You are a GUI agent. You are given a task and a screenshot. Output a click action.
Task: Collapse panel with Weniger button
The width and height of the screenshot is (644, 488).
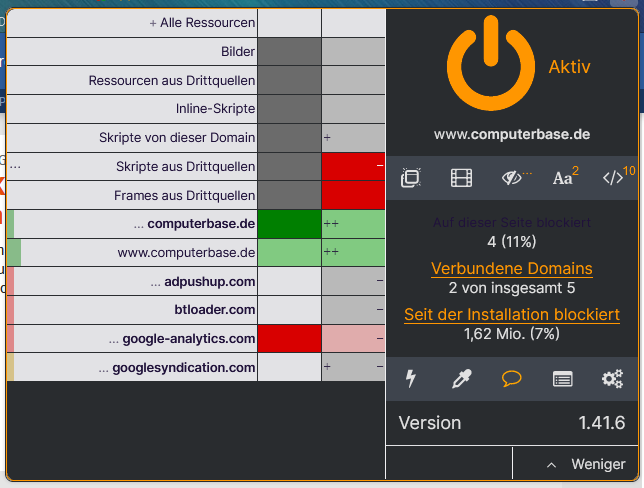[x=575, y=464]
